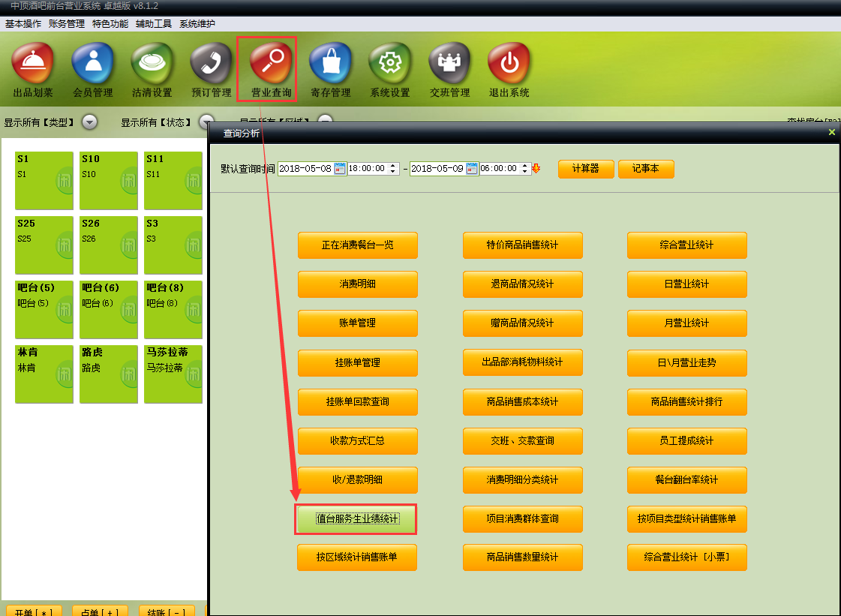Open the 综合营业统计 report button
This screenshot has width=841, height=616.
pos(686,245)
